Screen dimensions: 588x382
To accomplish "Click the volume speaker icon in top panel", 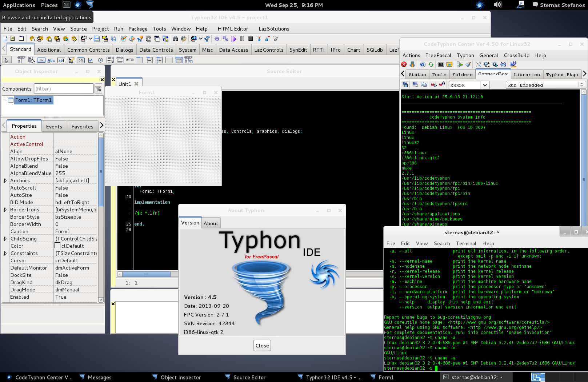I will (498, 5).
